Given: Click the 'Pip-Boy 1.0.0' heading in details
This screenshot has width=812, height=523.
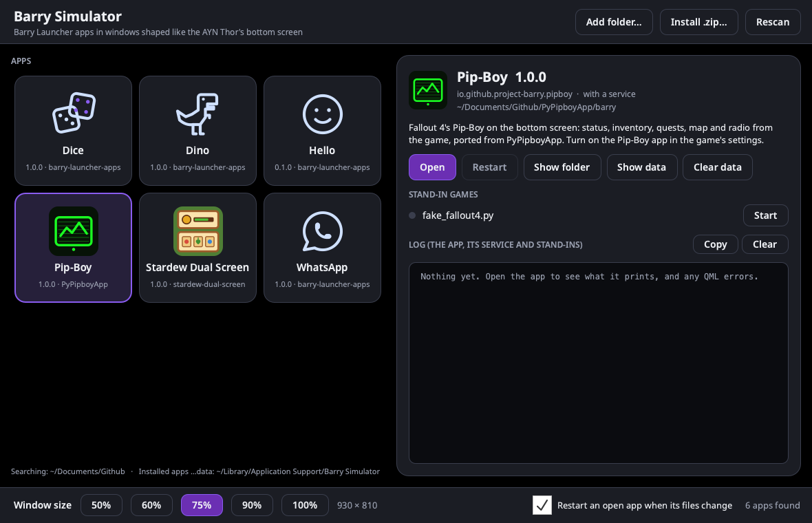Looking at the screenshot, I should [x=501, y=77].
